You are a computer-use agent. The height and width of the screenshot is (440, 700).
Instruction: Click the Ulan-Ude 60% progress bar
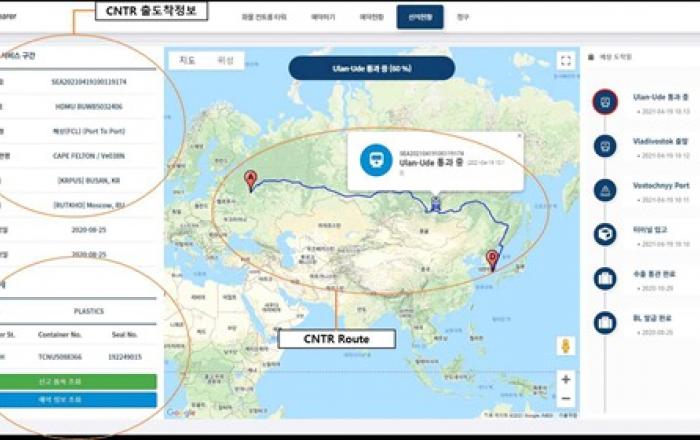point(371,68)
